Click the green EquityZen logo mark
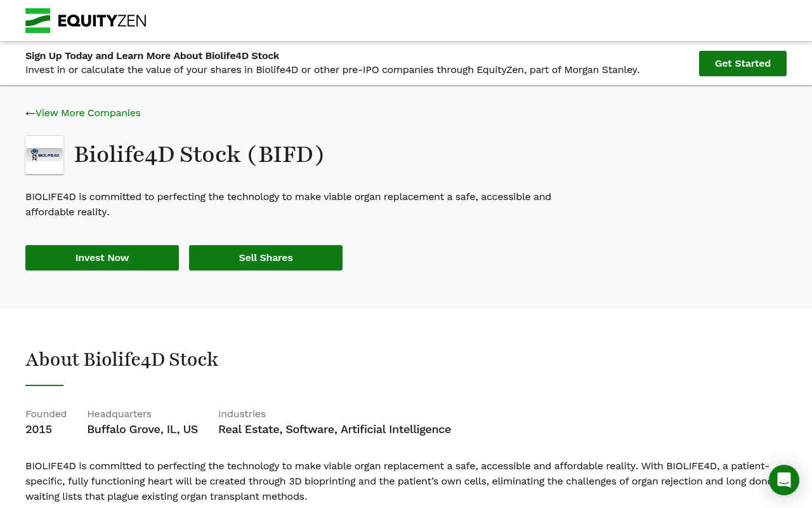 coord(37,20)
